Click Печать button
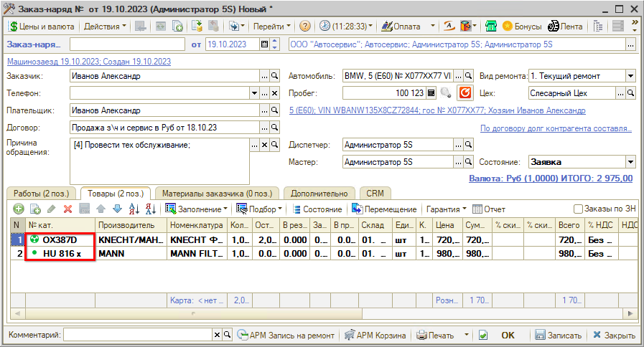644x347 pixels. click(x=435, y=335)
